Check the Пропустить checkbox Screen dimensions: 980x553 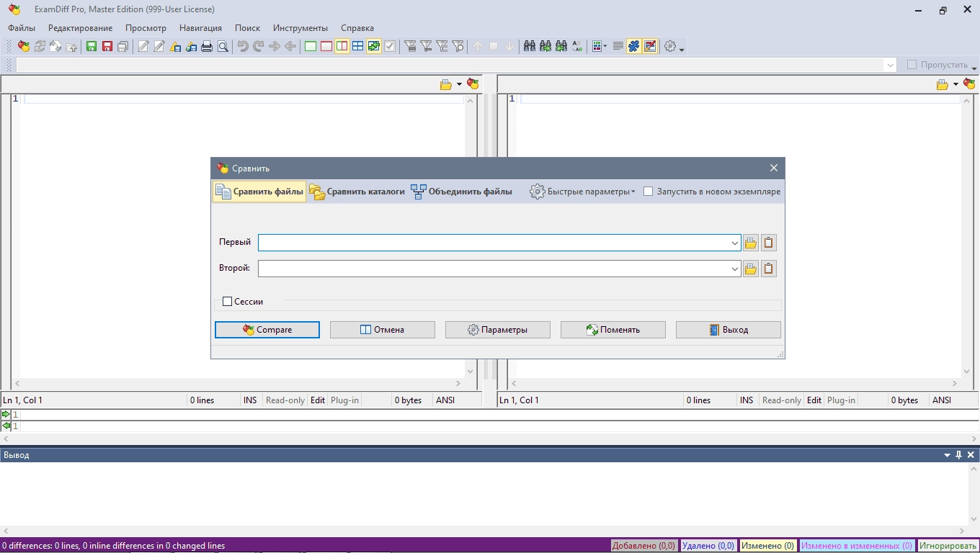coord(912,64)
